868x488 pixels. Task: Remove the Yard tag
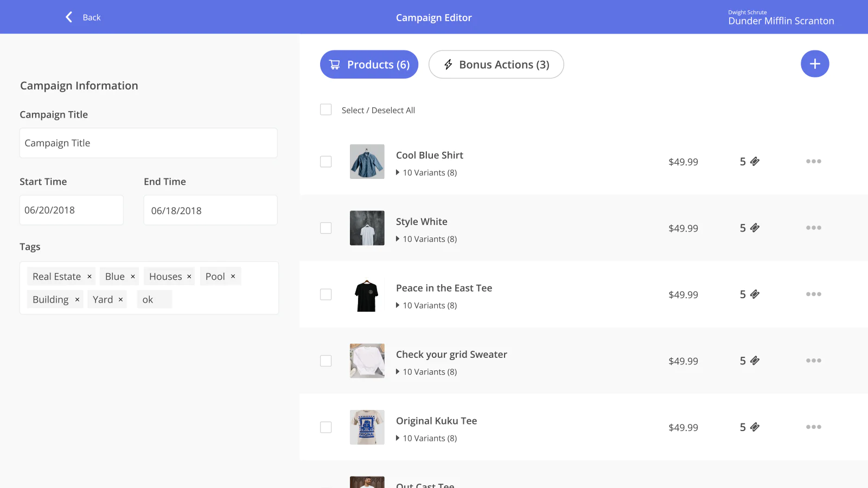click(x=120, y=299)
